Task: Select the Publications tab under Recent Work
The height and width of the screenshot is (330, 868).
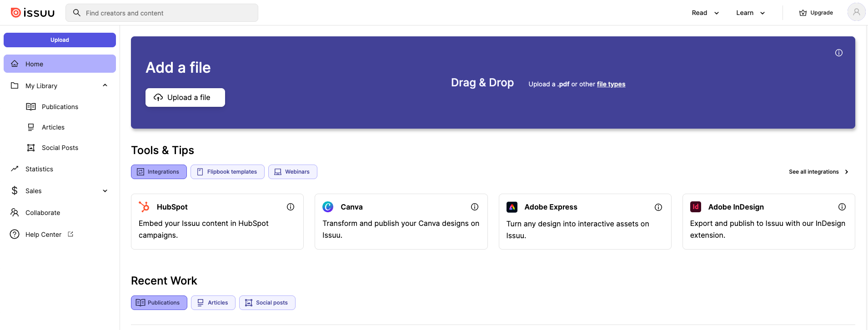Action: (159, 303)
